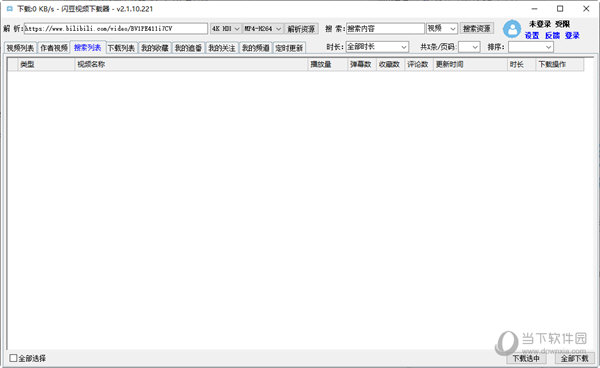The height and width of the screenshot is (368, 600).
Task: Expand the 排序 sort dropdown
Action: point(531,47)
